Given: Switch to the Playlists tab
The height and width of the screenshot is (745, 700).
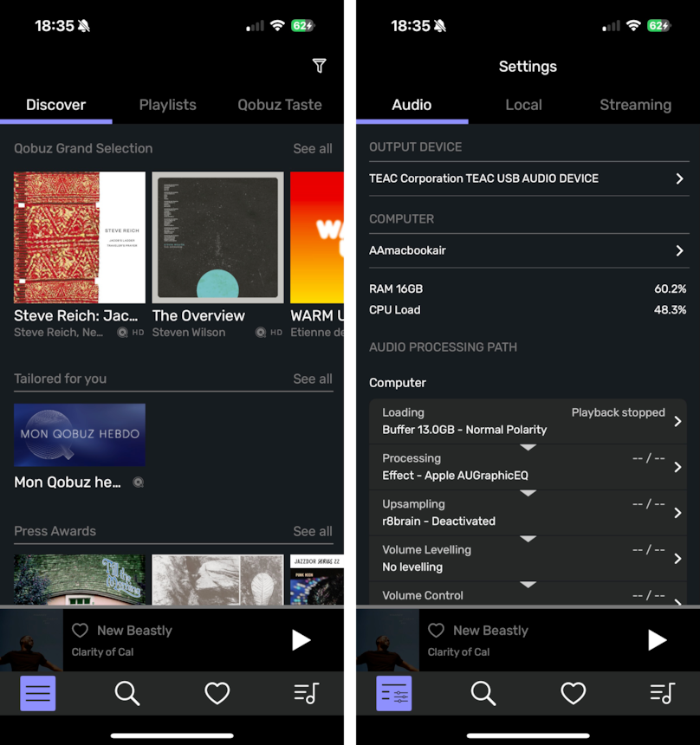Looking at the screenshot, I should point(167,105).
